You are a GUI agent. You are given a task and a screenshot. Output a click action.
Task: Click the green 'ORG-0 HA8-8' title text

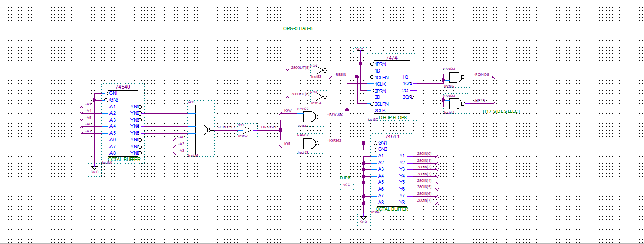click(298, 28)
